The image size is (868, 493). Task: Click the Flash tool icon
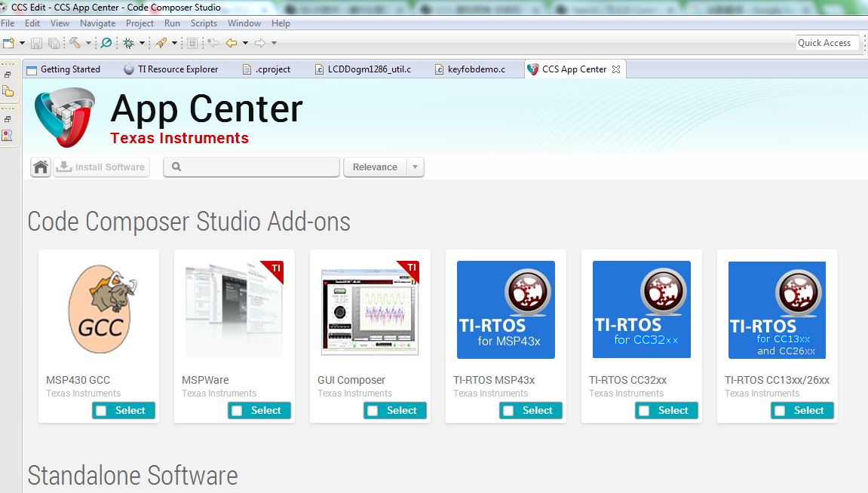(161, 43)
